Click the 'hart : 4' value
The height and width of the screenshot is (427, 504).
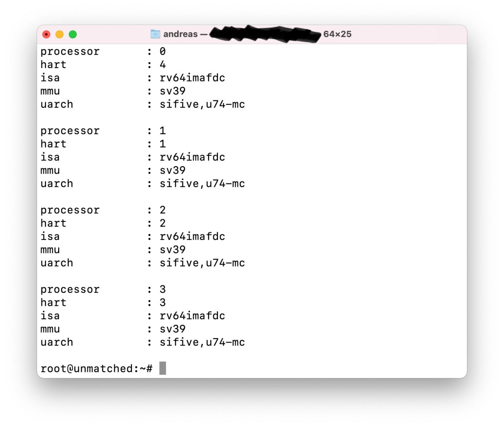tap(163, 64)
